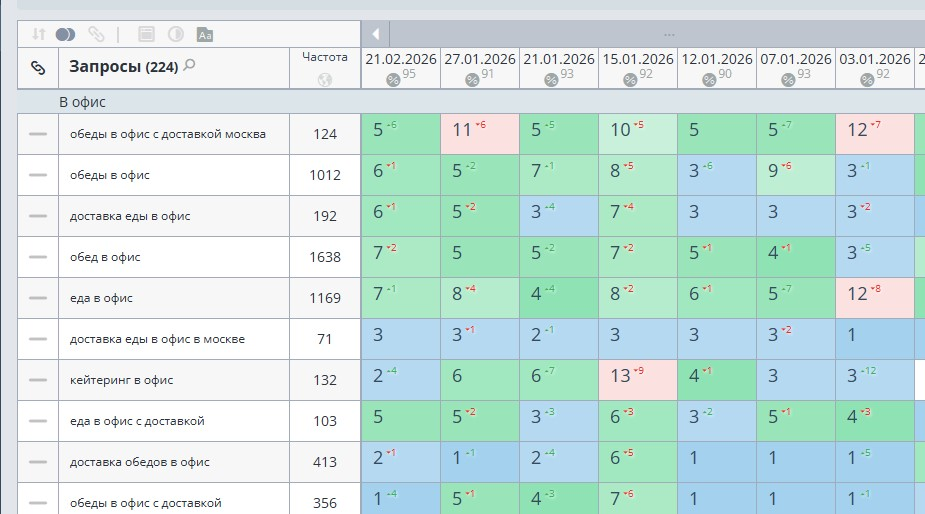Click frequency value 413
Screen dimensions: 925x514
[325, 462]
